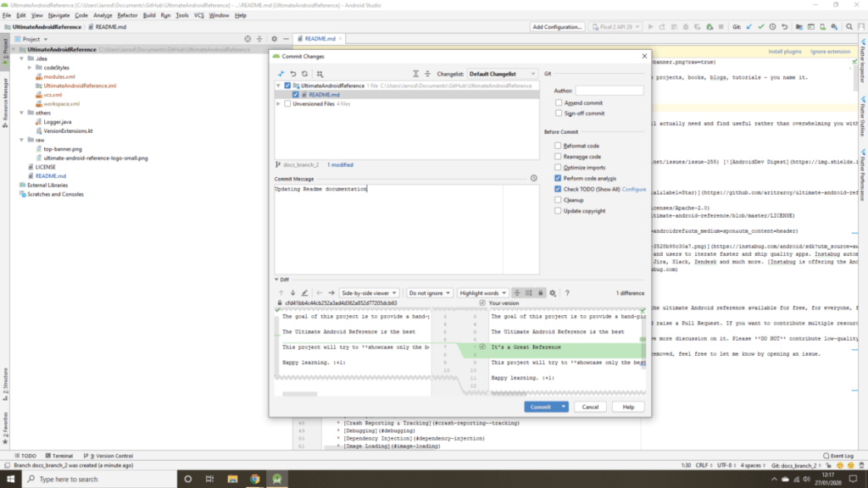Open the Refactor menu
The height and width of the screenshot is (488, 868).
click(x=127, y=15)
